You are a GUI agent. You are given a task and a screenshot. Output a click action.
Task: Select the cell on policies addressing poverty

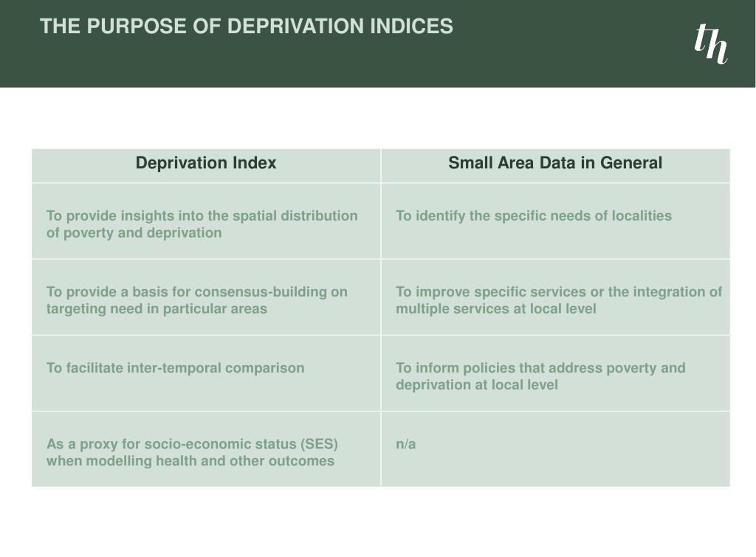point(555,374)
